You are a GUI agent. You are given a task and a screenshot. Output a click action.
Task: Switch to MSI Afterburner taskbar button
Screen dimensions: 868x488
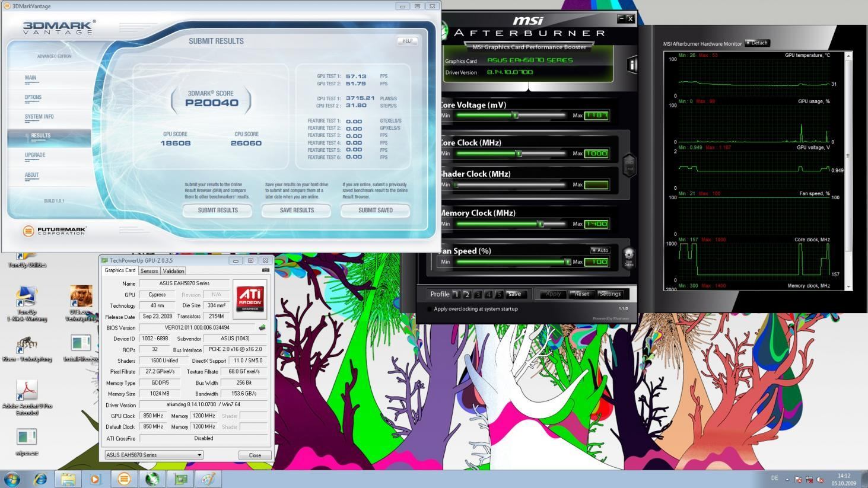point(152,479)
